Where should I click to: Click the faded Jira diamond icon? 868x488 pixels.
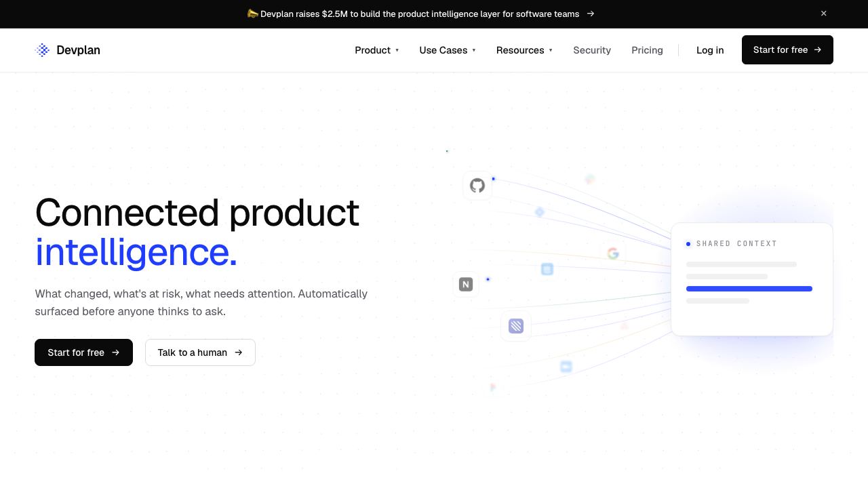click(540, 212)
